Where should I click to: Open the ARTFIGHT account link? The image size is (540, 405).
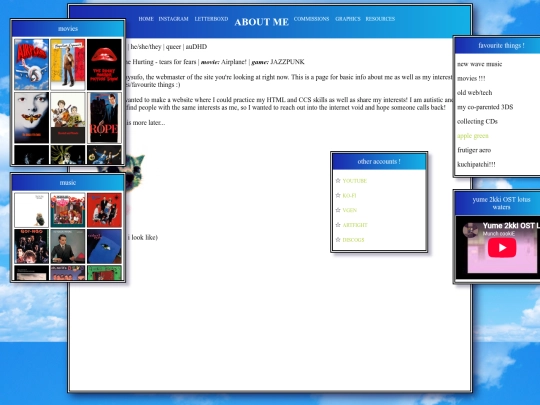tap(355, 225)
